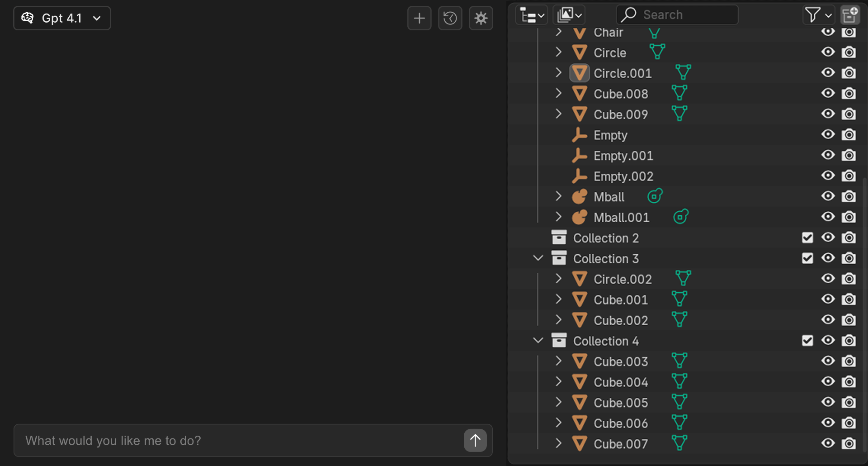Collapse the Collection 4 expander arrow
The image size is (868, 466).
(538, 340)
